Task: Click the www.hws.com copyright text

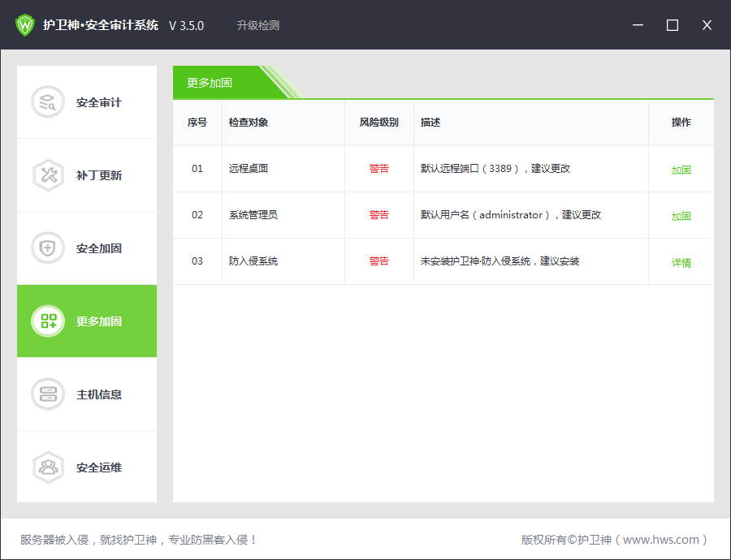Action: [614, 540]
